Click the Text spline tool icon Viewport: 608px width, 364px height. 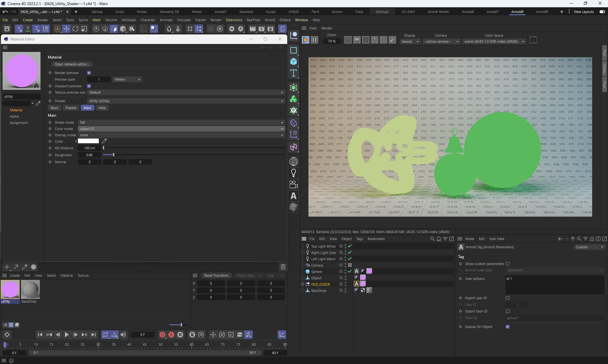tap(294, 73)
